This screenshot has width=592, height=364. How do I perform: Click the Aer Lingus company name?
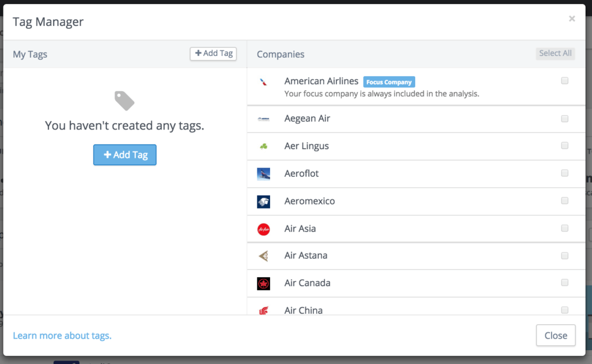(306, 146)
